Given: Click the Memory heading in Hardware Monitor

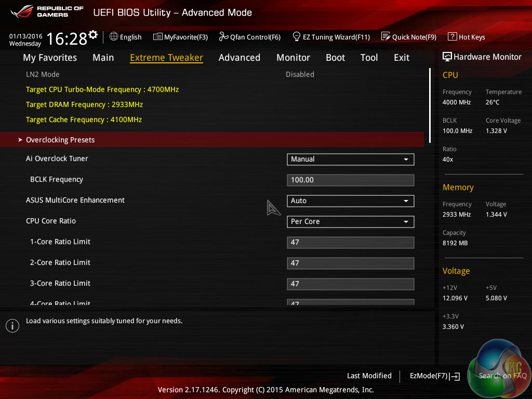Looking at the screenshot, I should (458, 187).
